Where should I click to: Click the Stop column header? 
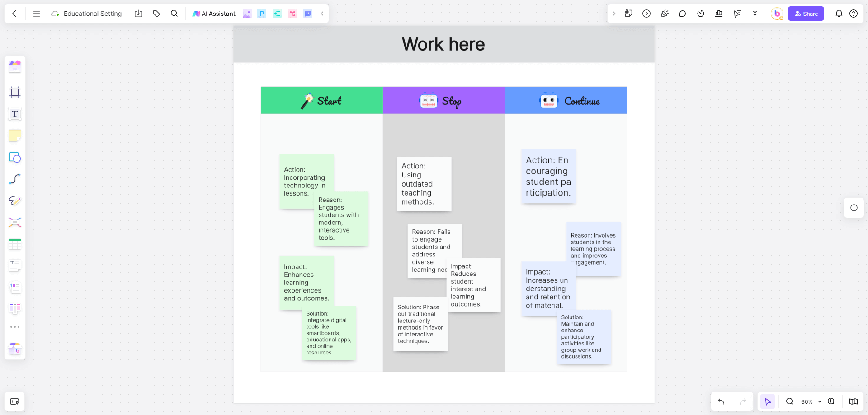[x=444, y=100]
